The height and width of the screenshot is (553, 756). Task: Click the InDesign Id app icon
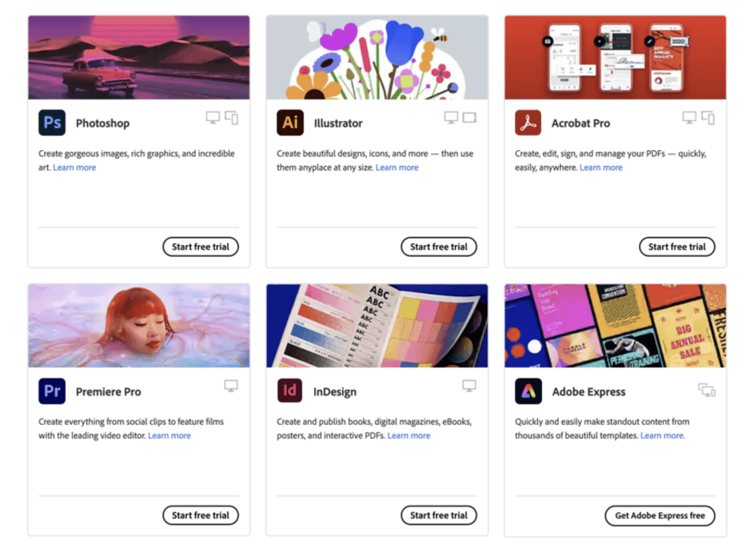tap(290, 391)
